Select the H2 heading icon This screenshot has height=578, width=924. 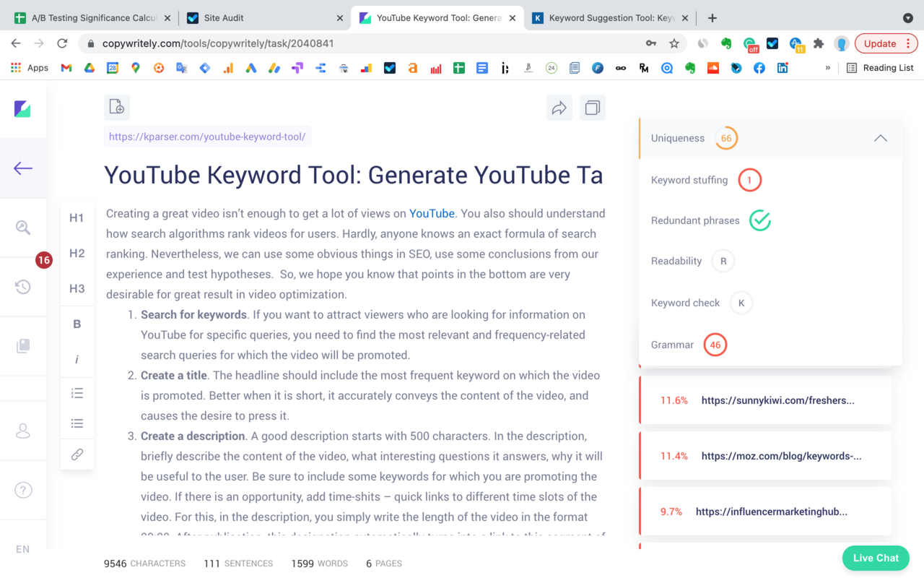click(77, 253)
